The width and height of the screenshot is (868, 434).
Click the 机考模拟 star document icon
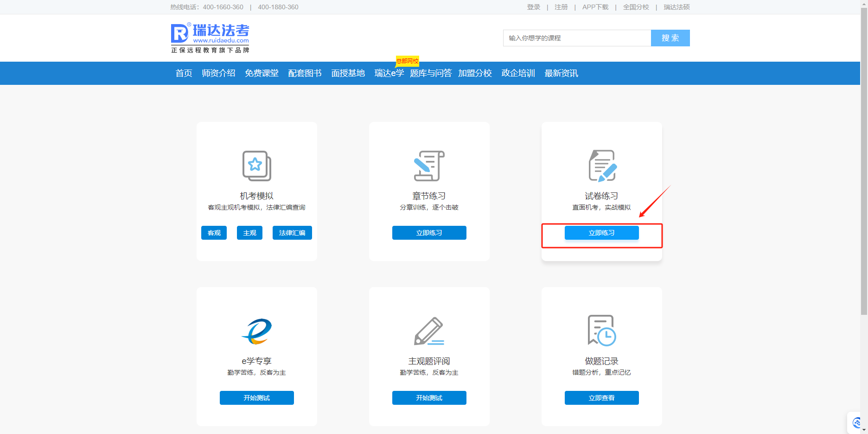pos(256,166)
